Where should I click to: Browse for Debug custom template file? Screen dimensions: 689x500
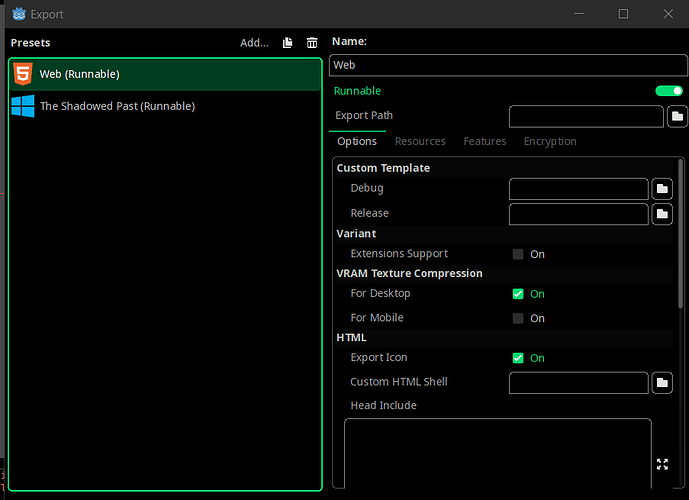click(x=662, y=189)
